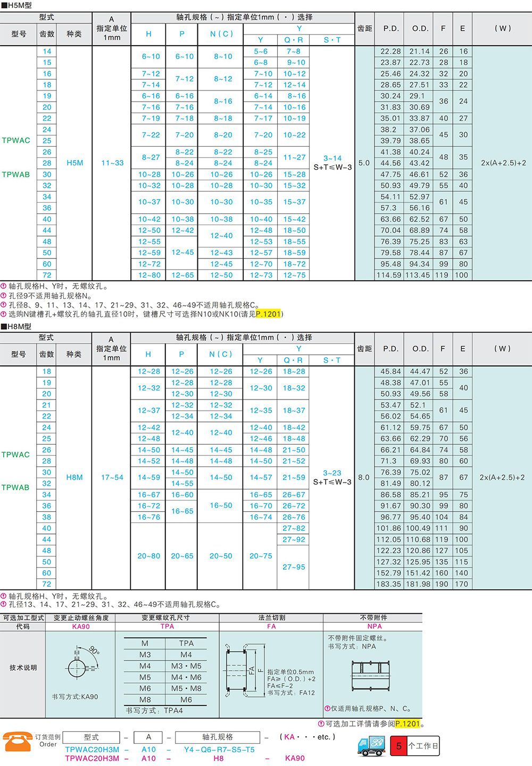Click M3 · M5 in the TPA table
Image resolution: width=532 pixels, height=766 pixels.
[x=186, y=666]
